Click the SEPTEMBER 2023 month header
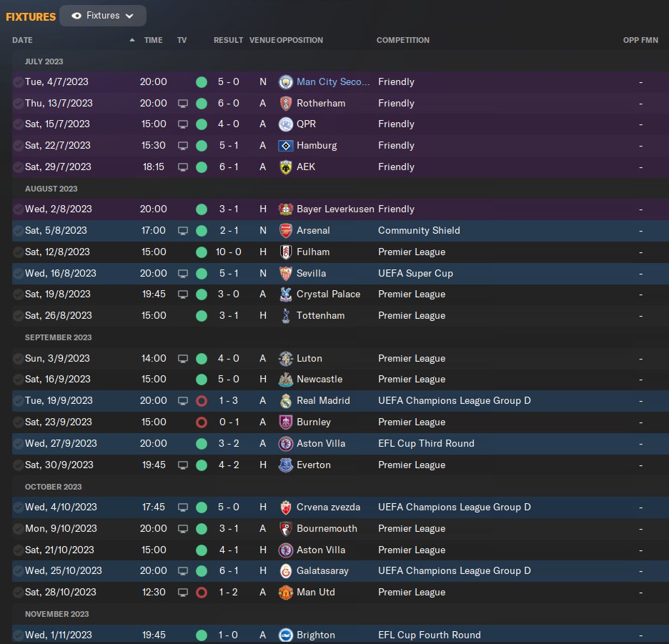This screenshot has width=669, height=644. pos(58,337)
